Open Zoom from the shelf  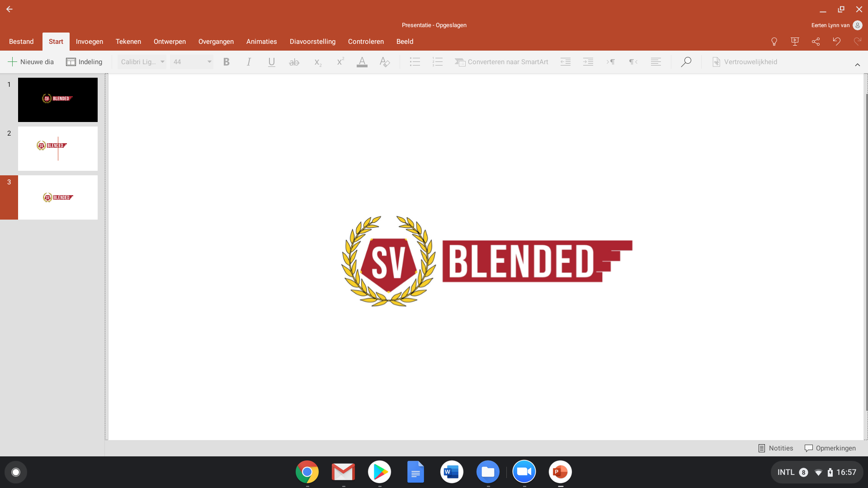pos(524,472)
